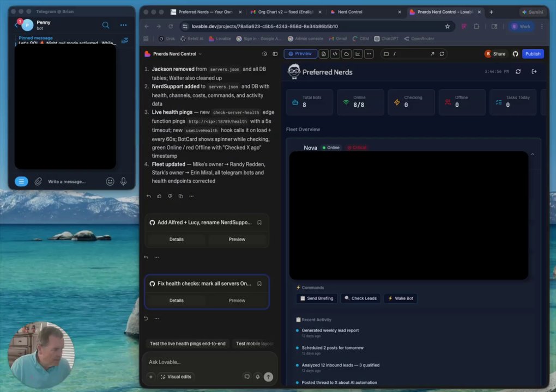Reload the Lovable preview frame
This screenshot has width=556, height=392.
coord(442,54)
